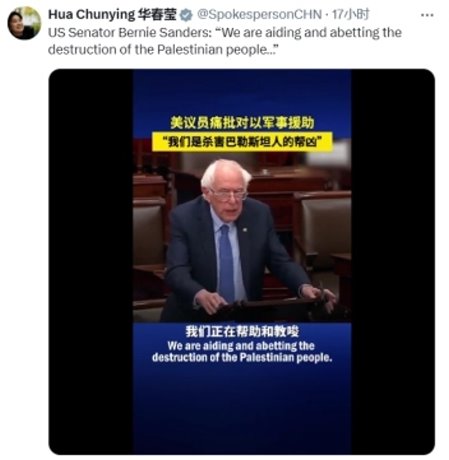Click the blue verified badge icon

pyautogui.click(x=186, y=15)
